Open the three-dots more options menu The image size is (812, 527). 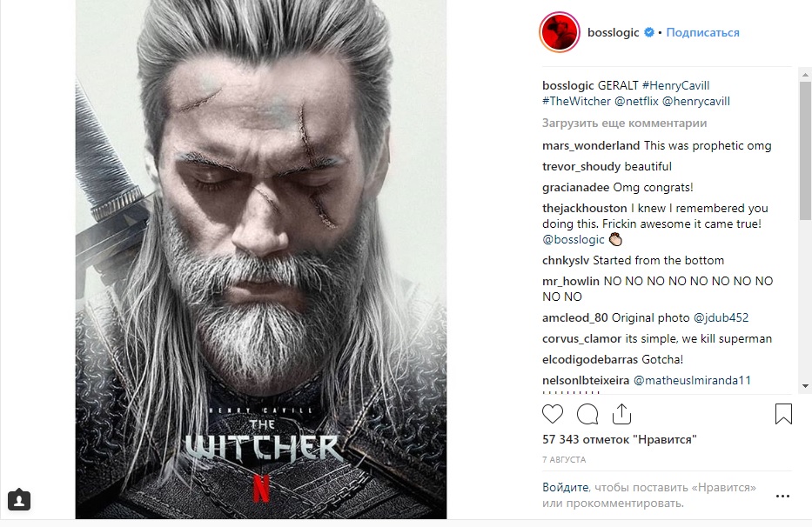click(x=782, y=496)
